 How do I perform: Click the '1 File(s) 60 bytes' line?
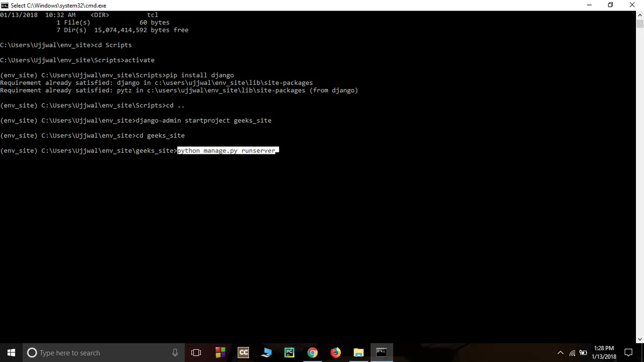click(113, 23)
